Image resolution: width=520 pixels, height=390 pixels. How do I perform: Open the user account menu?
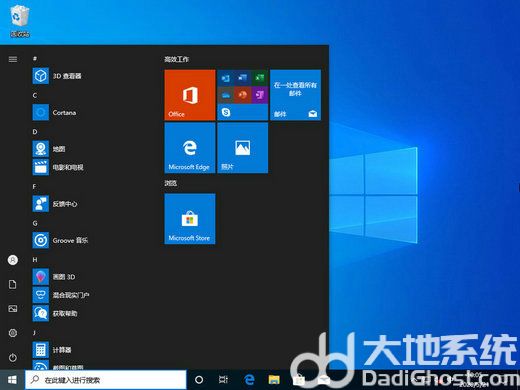pyautogui.click(x=13, y=260)
